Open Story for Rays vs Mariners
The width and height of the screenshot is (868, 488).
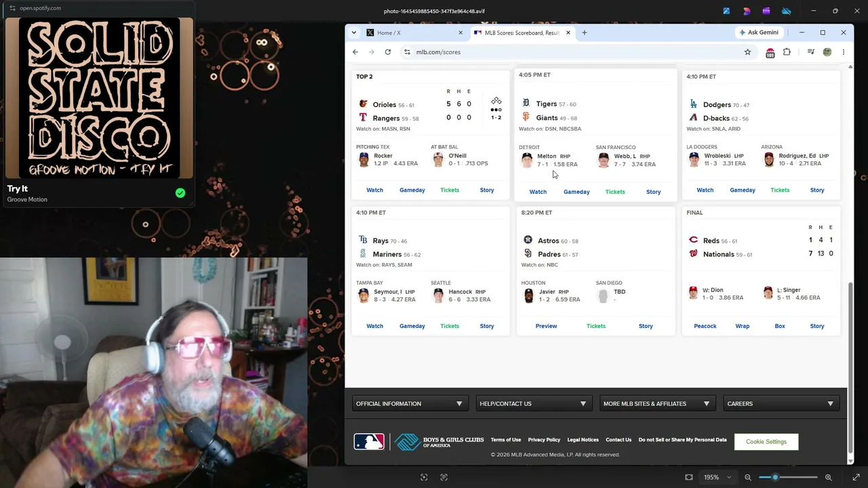click(x=487, y=326)
